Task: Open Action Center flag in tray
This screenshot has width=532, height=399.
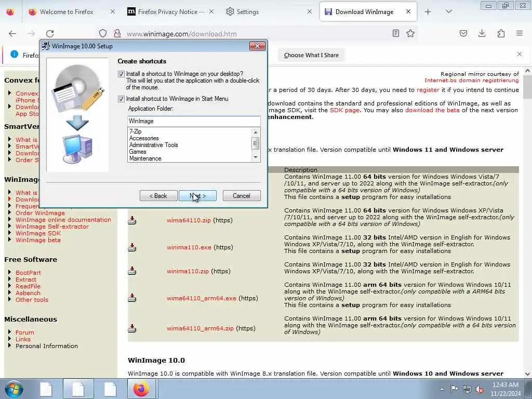Action: pos(454,389)
